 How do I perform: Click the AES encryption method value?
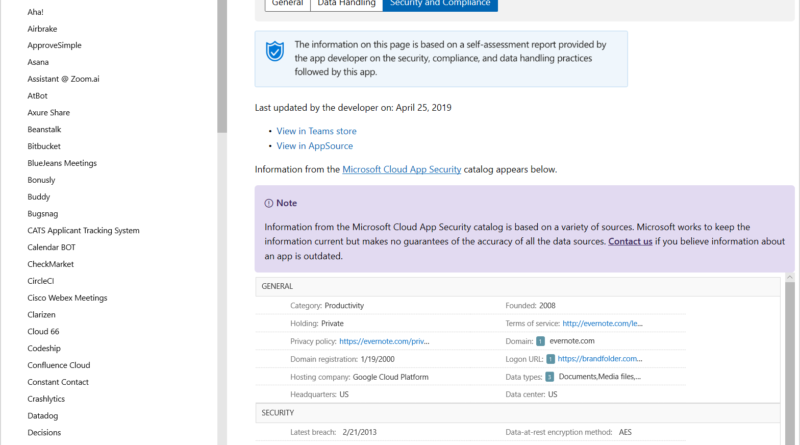tap(625, 432)
